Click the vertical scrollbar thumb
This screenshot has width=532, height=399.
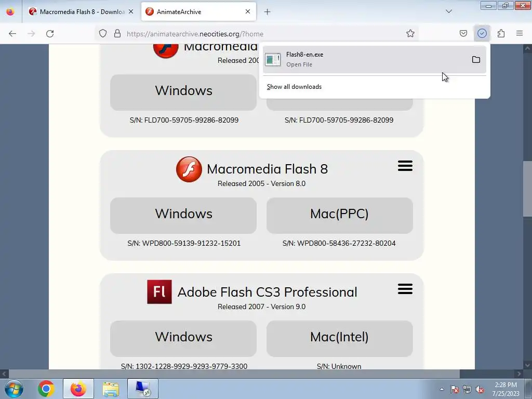coord(527,189)
